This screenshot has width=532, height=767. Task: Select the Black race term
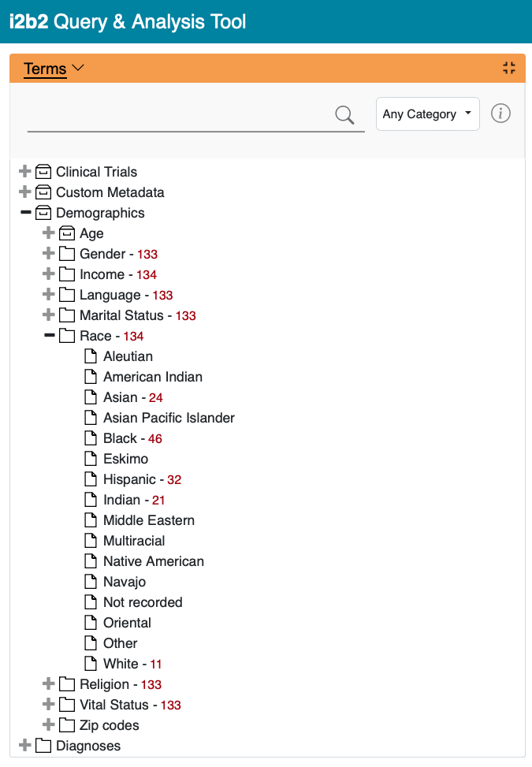coord(120,438)
